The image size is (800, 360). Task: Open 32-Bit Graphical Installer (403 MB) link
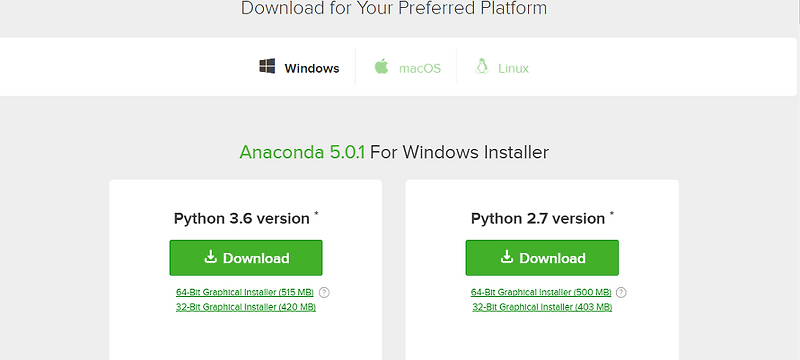pyautogui.click(x=542, y=307)
